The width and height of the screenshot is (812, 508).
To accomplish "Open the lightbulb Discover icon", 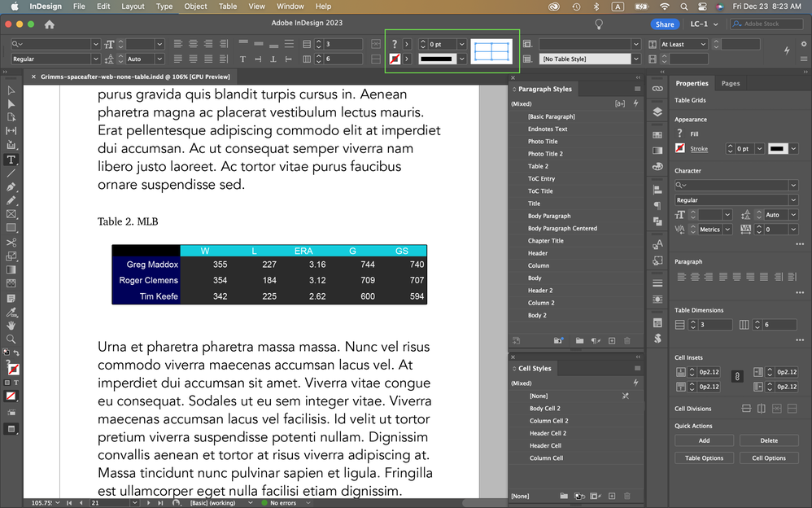I will click(599, 24).
